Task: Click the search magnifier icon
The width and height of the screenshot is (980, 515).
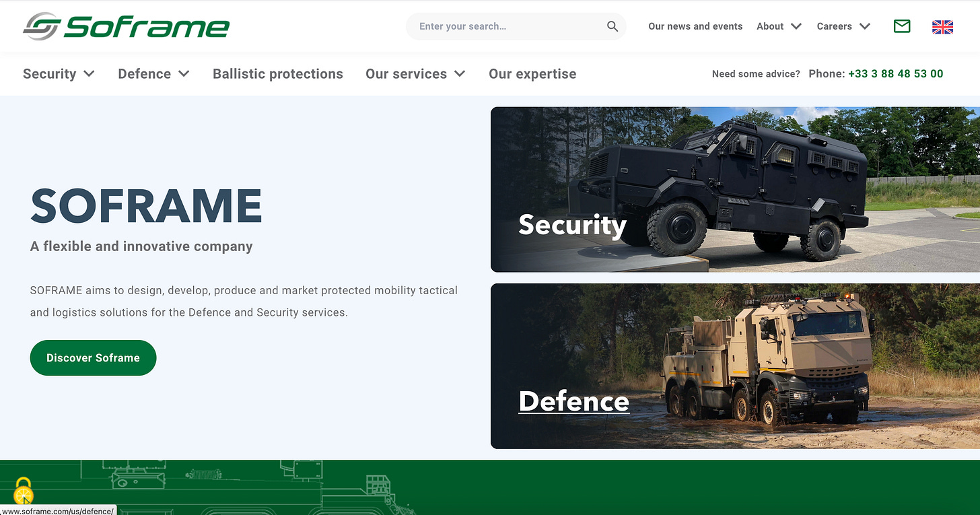Action: click(x=612, y=26)
